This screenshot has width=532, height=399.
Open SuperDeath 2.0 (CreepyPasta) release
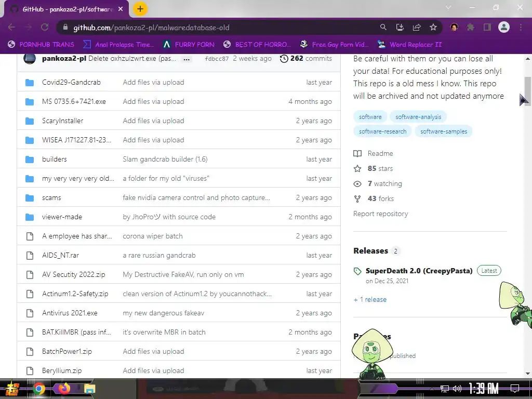(x=419, y=271)
